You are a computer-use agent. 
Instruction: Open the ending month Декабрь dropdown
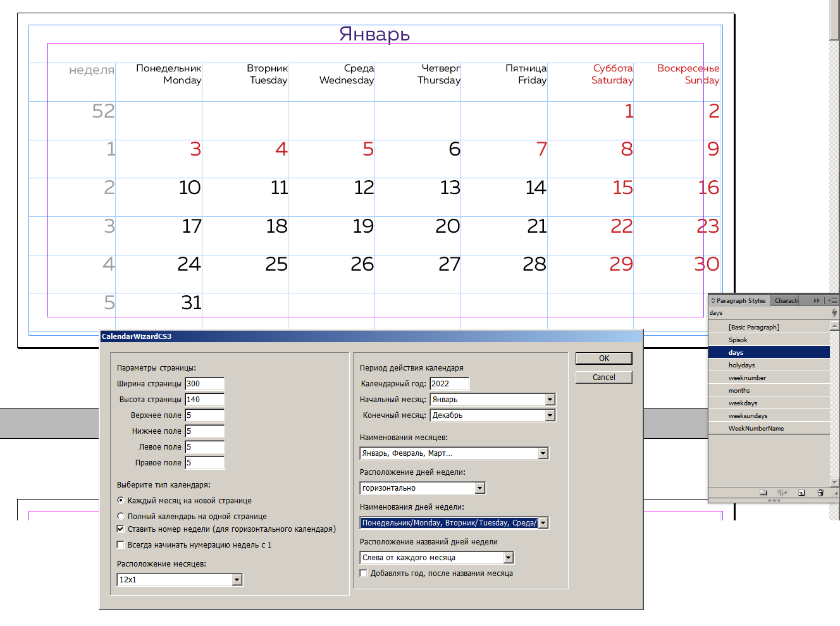(x=550, y=415)
